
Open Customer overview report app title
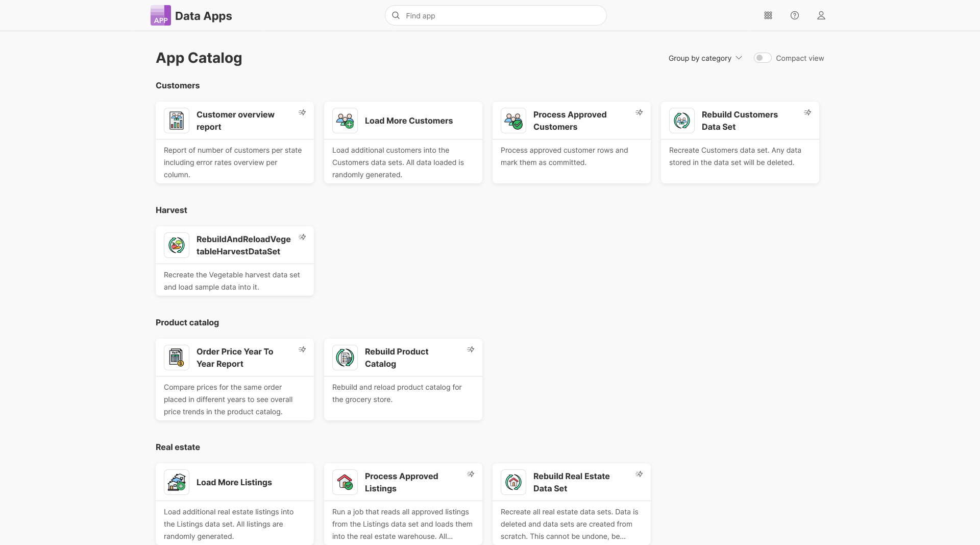coord(235,121)
